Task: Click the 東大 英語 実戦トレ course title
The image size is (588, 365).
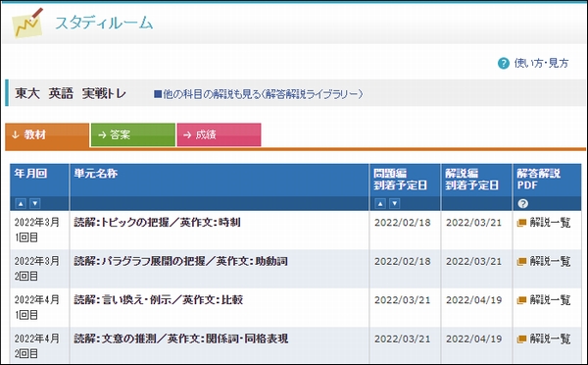Action: 71,93
